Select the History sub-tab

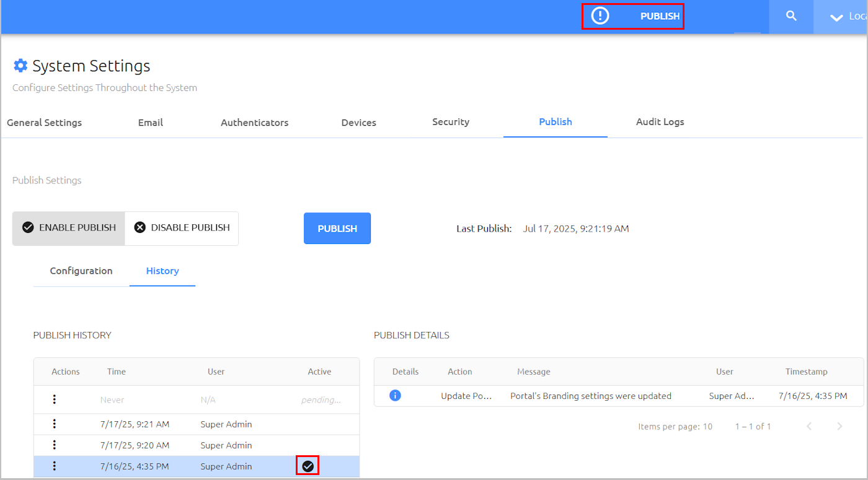click(162, 271)
